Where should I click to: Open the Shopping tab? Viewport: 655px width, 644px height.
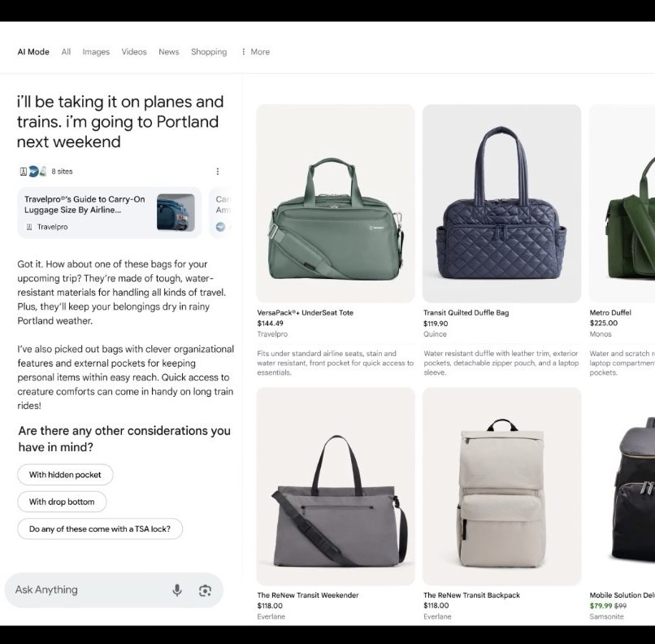(209, 52)
